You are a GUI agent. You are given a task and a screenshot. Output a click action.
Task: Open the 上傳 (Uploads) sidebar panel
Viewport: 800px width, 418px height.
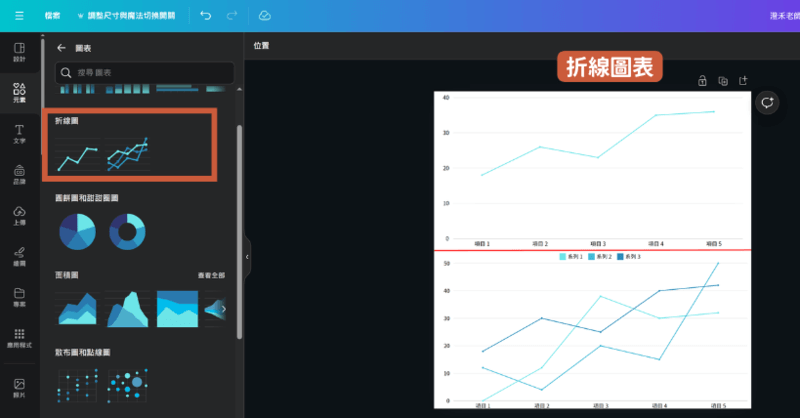(19, 216)
